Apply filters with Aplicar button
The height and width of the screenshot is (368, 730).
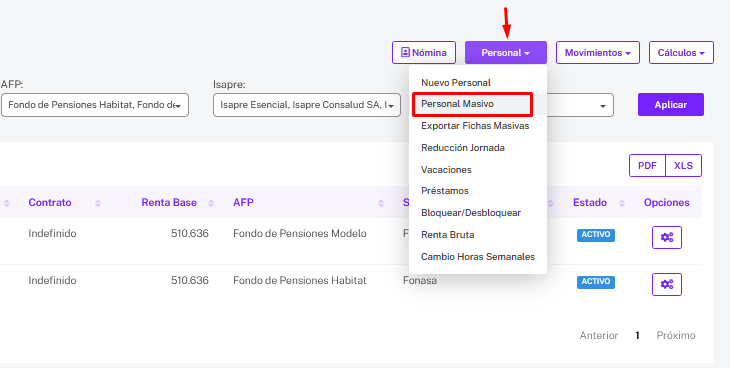click(671, 105)
